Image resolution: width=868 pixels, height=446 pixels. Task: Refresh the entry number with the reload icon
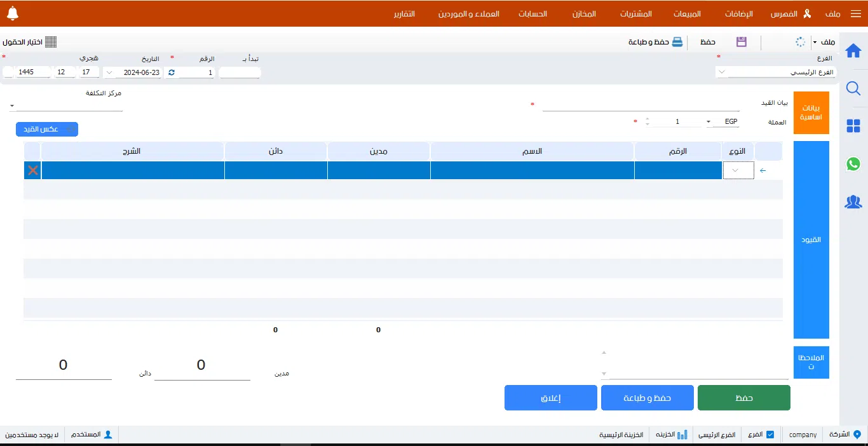[171, 73]
